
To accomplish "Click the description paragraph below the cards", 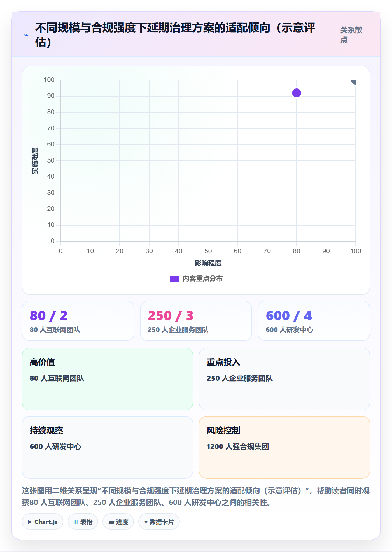I will click(196, 497).
